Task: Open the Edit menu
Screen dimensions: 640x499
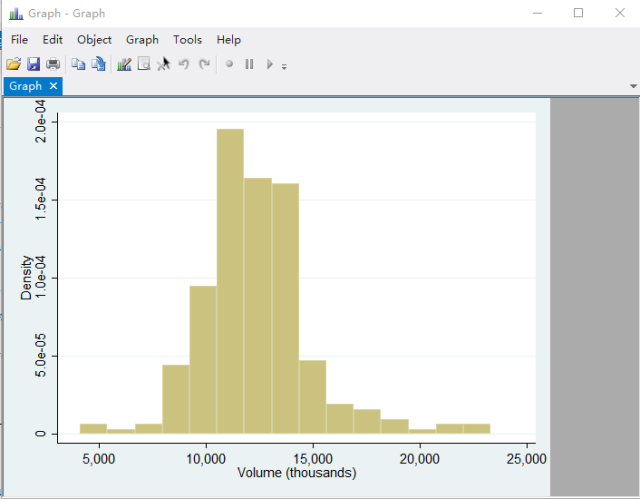Action: pyautogui.click(x=52, y=40)
